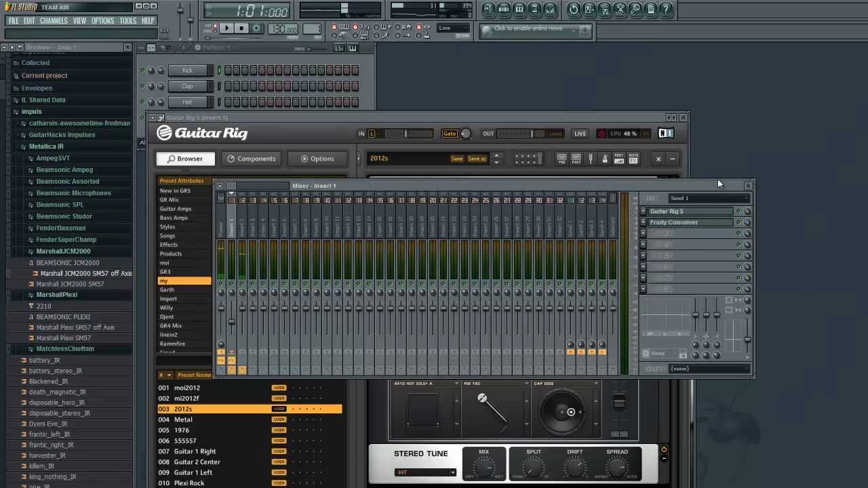Click the rack minimize dash button in Guitar Rig
868x488 pixels.
[672, 159]
